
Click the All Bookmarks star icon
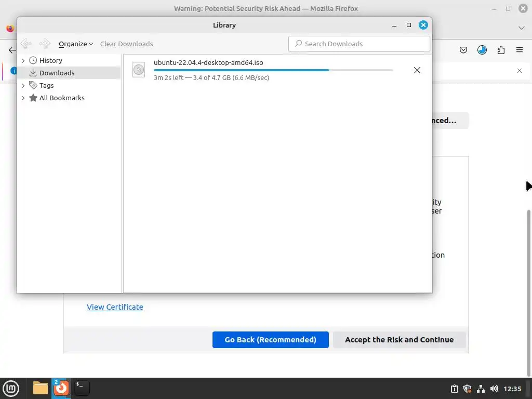[33, 98]
